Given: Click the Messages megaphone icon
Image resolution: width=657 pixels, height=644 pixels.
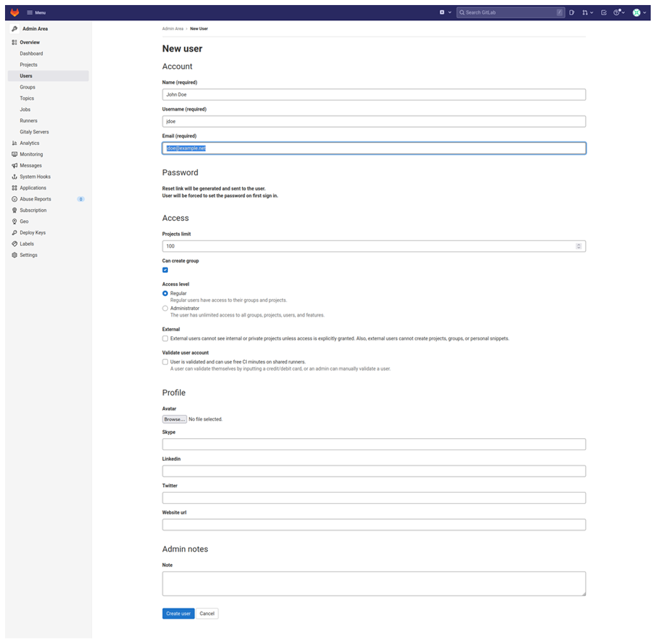Looking at the screenshot, I should pos(14,165).
